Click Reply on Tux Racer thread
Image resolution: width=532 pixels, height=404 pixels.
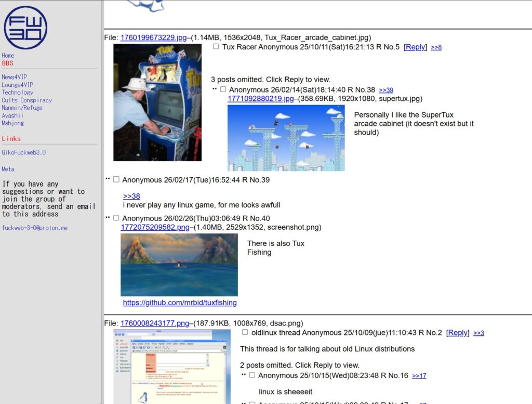coord(415,47)
